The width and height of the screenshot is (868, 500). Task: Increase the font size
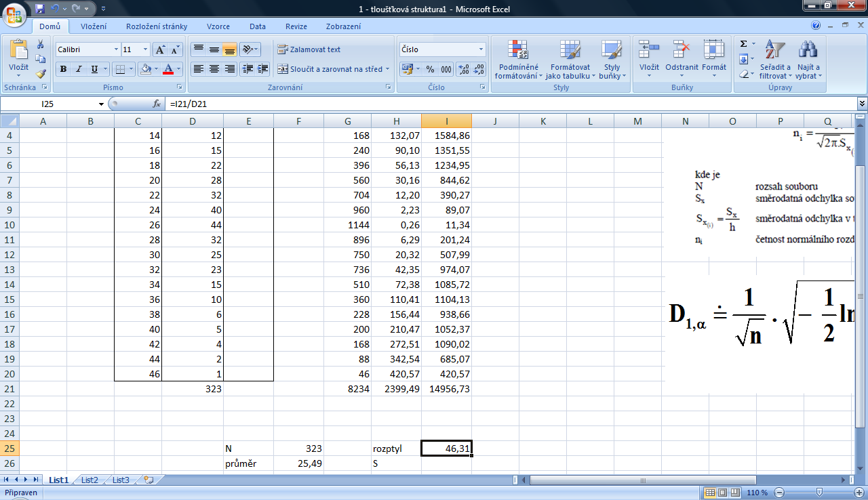[160, 49]
